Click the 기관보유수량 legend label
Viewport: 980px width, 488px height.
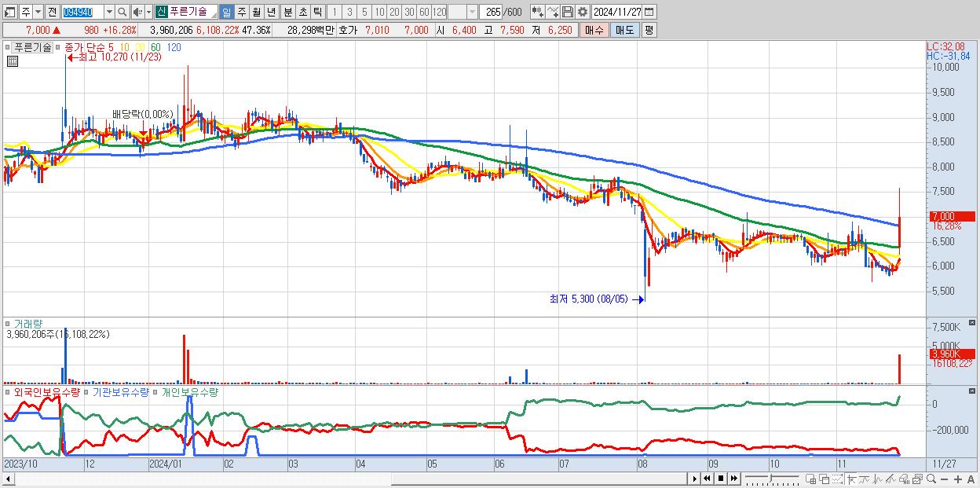coord(121,391)
